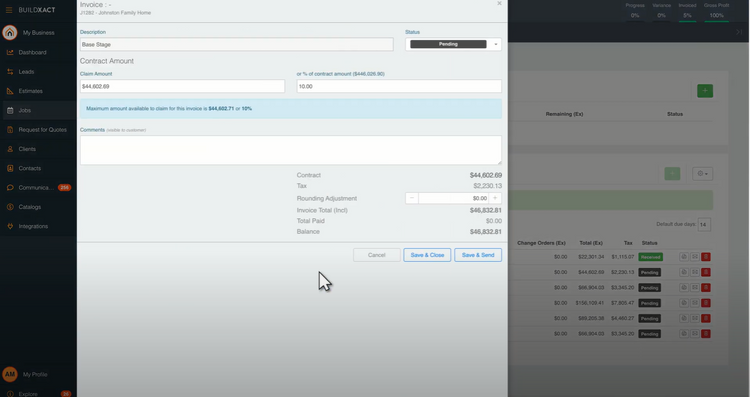The width and height of the screenshot is (750, 397).
Task: Collapse right panel using top-right arrow icon
Action: point(739,32)
